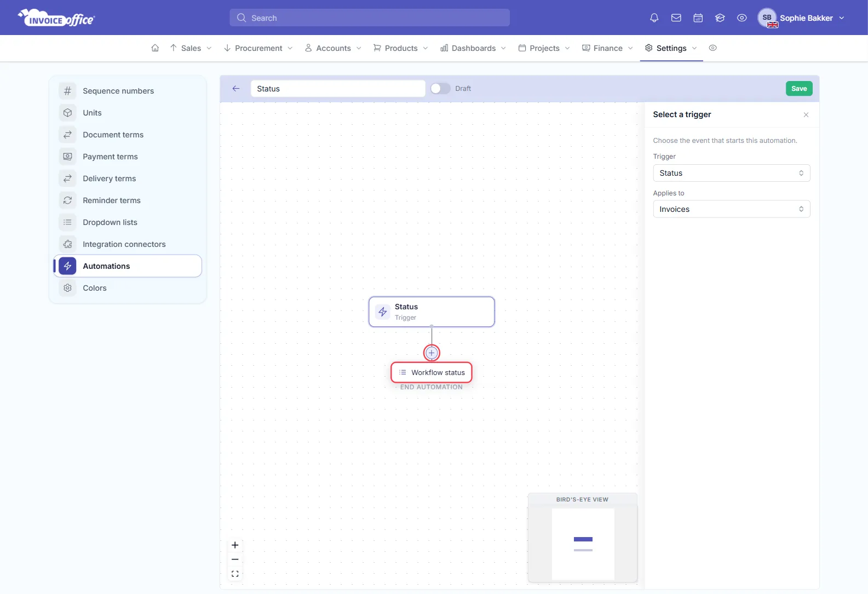Click the eye icon after Settings menu
The height and width of the screenshot is (594, 868).
(x=712, y=48)
